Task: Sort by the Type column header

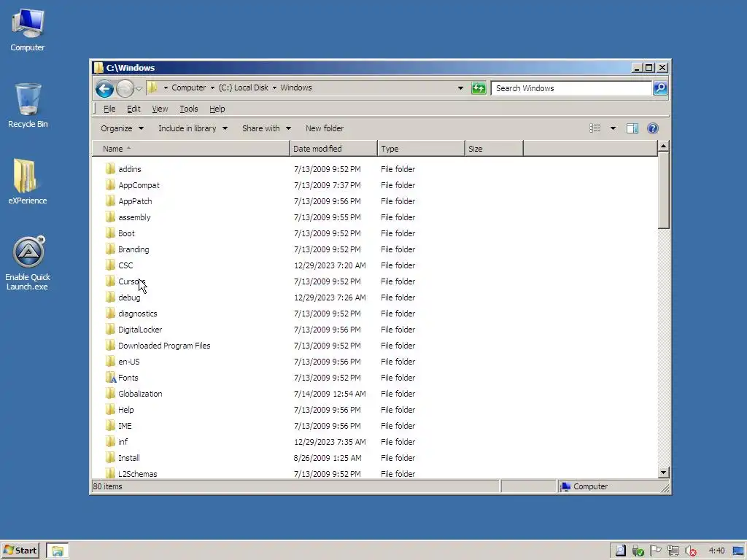Action: (x=421, y=149)
